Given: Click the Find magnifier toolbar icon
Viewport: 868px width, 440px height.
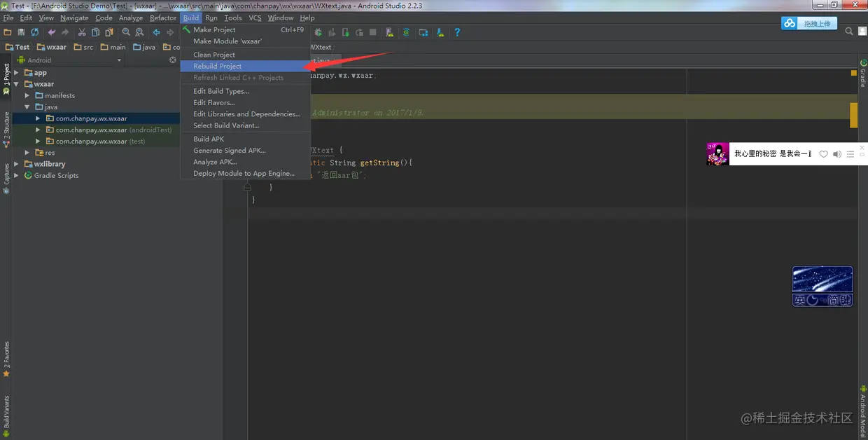Looking at the screenshot, I should point(126,32).
